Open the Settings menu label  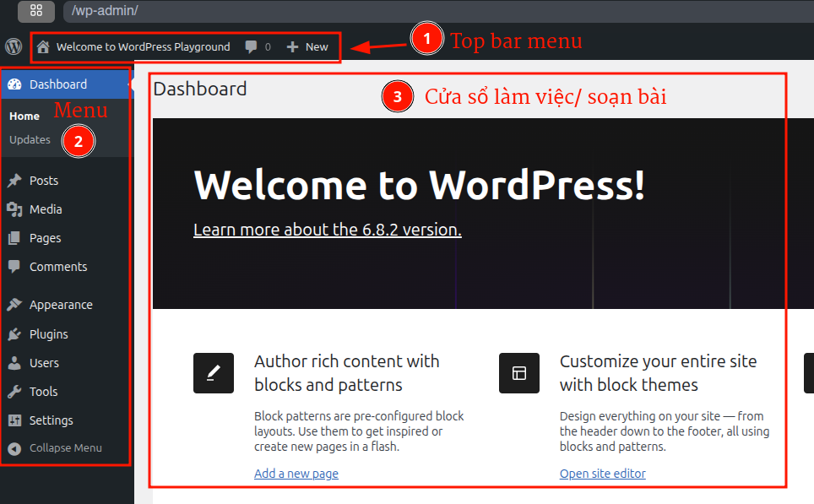click(x=51, y=420)
